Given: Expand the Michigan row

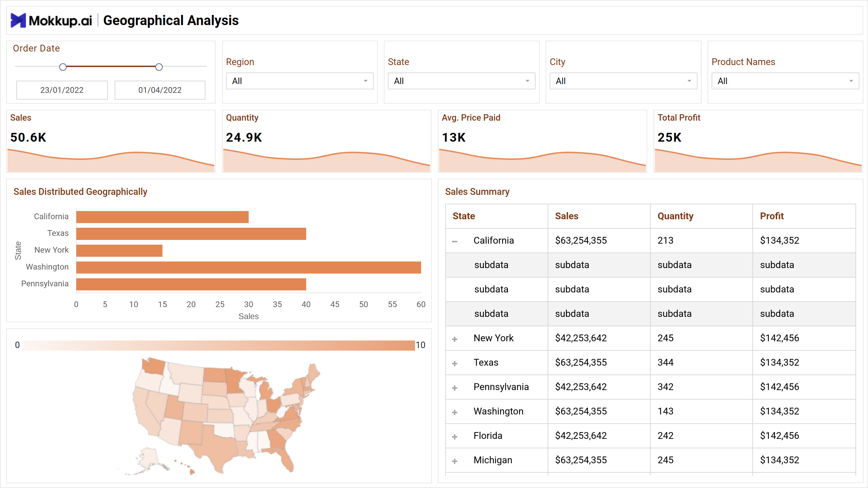Looking at the screenshot, I should click(455, 461).
